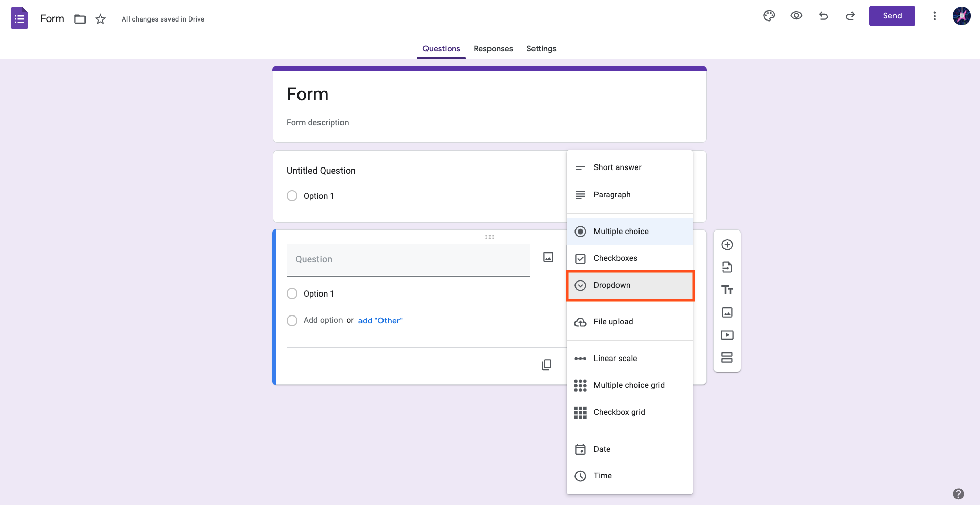
Task: Open the customize theme palette
Action: [769, 16]
